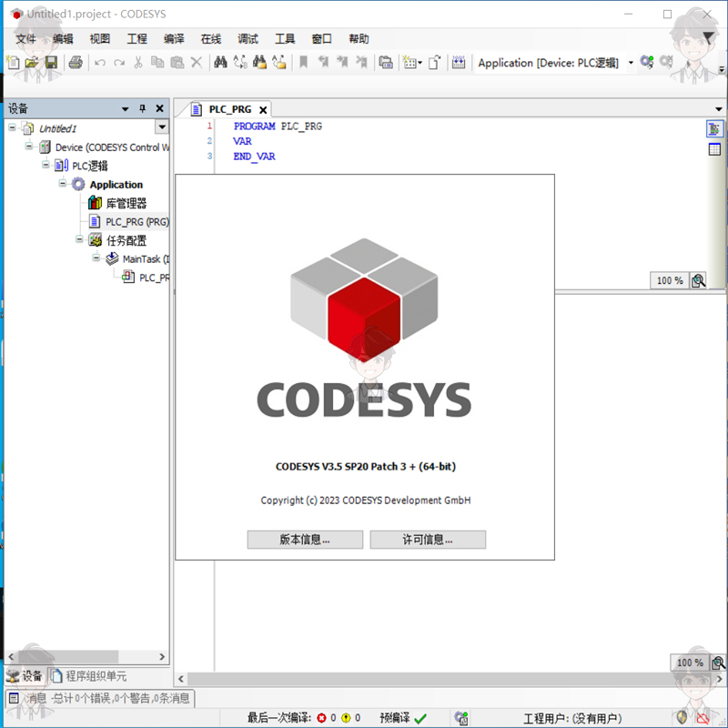The image size is (728, 728).
Task: Cut selection with the scissors icon
Action: pos(138,62)
